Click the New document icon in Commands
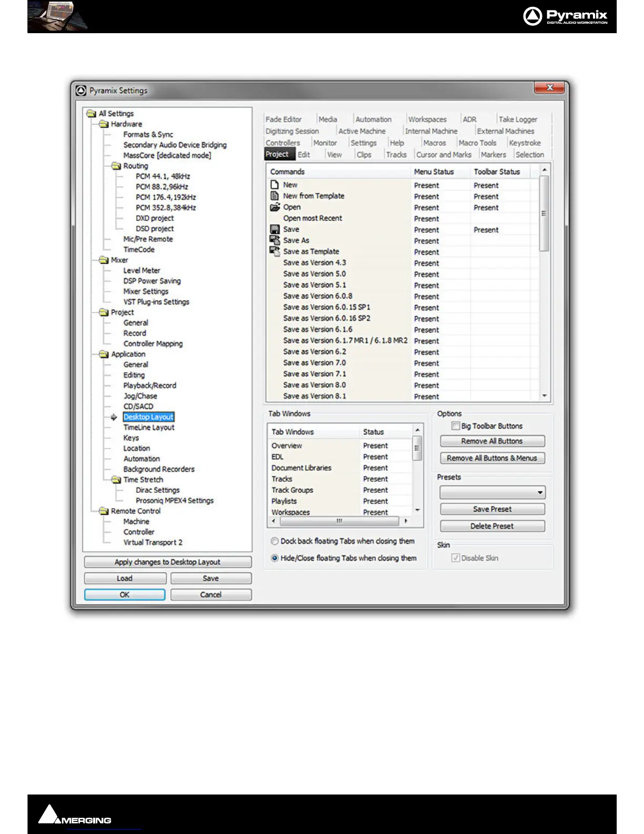This screenshot has width=644, height=834. point(274,185)
